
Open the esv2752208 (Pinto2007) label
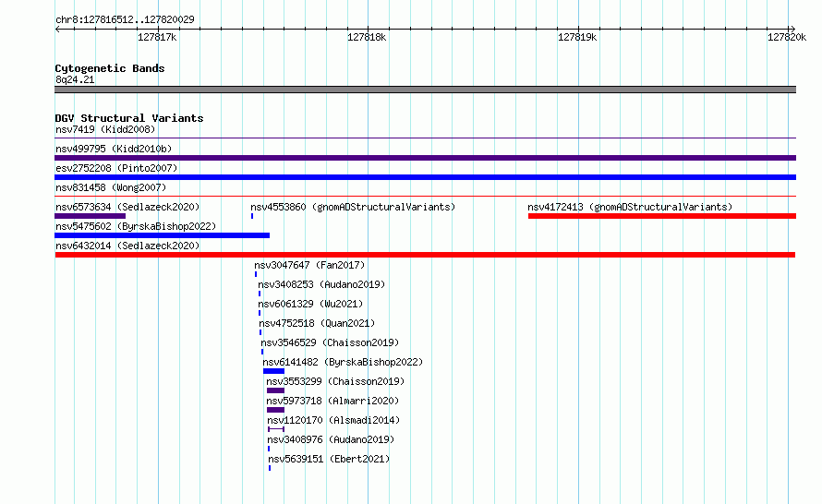[116, 168]
